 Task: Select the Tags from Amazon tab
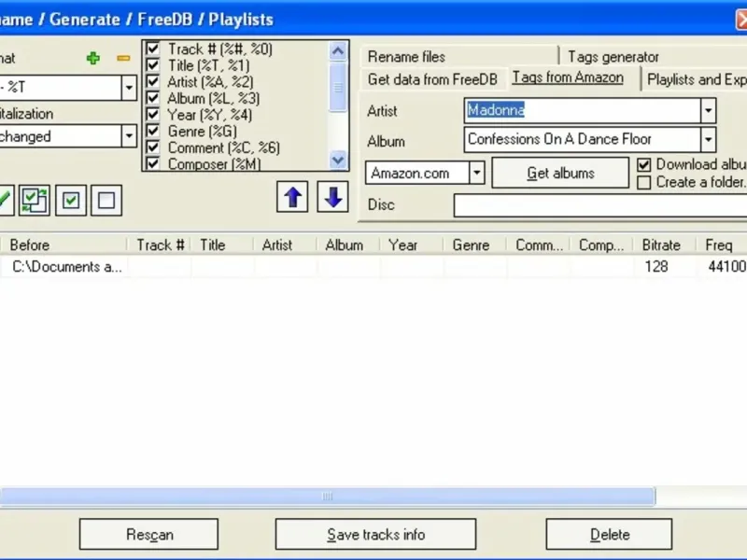pyautogui.click(x=568, y=77)
